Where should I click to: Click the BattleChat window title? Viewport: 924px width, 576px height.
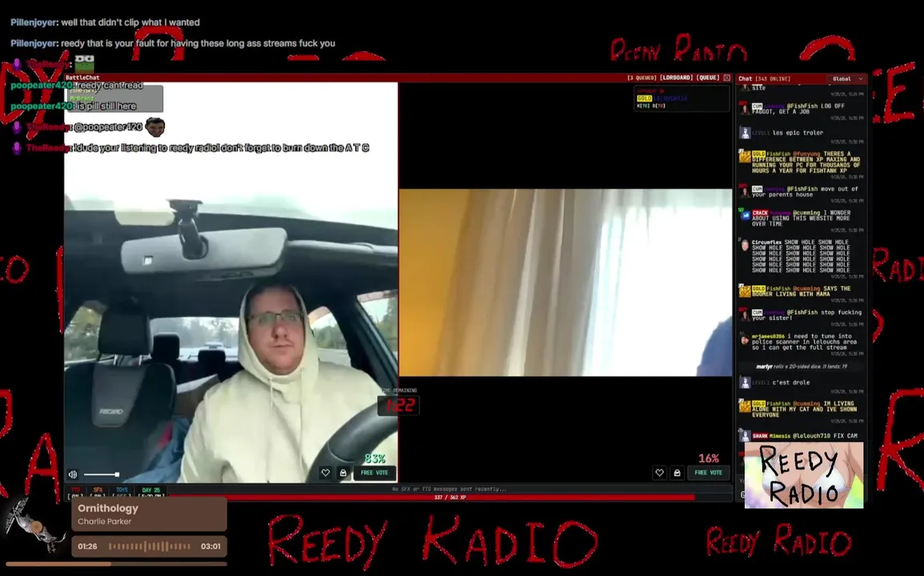(82, 78)
